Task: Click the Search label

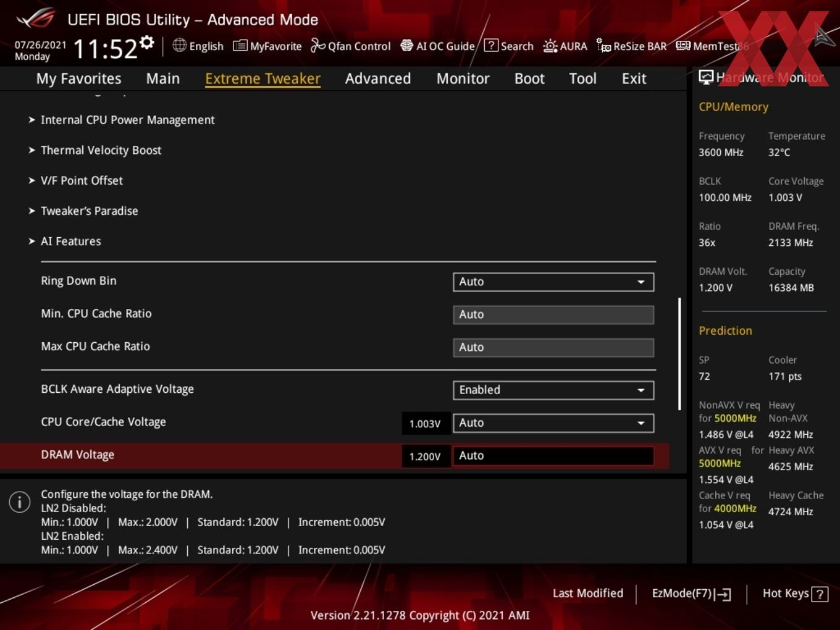Action: coord(517,46)
